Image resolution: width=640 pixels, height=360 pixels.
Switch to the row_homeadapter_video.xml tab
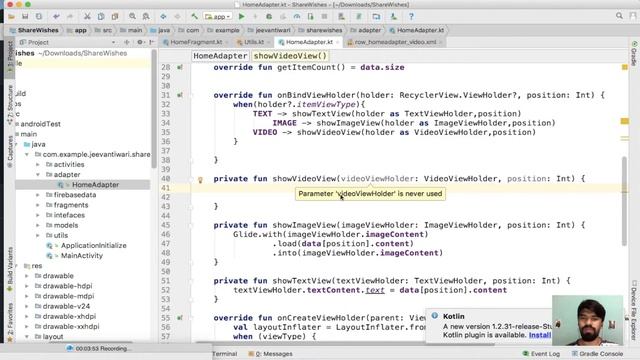coord(395,42)
